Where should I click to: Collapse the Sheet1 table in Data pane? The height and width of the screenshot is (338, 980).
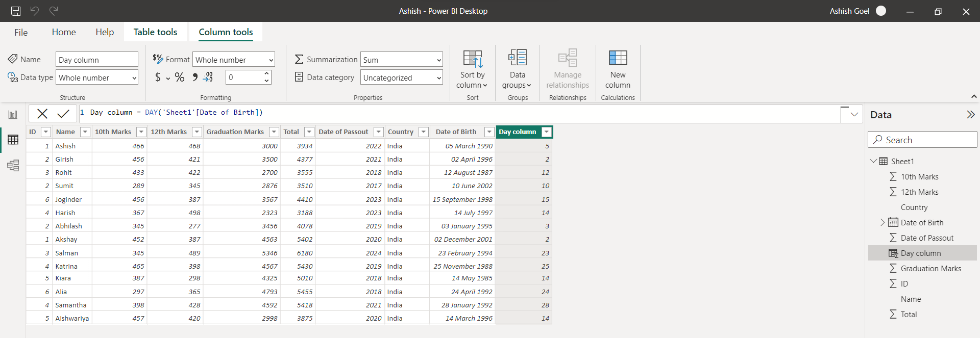pos(873,161)
